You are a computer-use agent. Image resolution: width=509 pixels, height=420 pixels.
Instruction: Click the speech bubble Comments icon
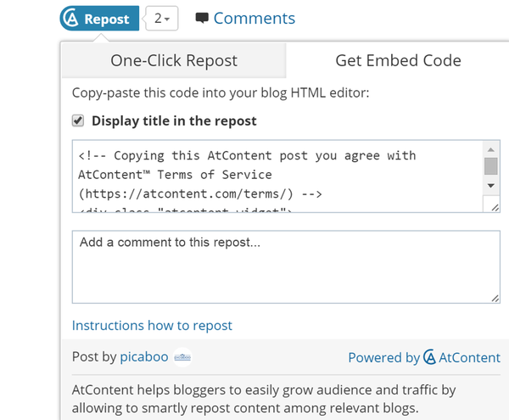tap(201, 18)
